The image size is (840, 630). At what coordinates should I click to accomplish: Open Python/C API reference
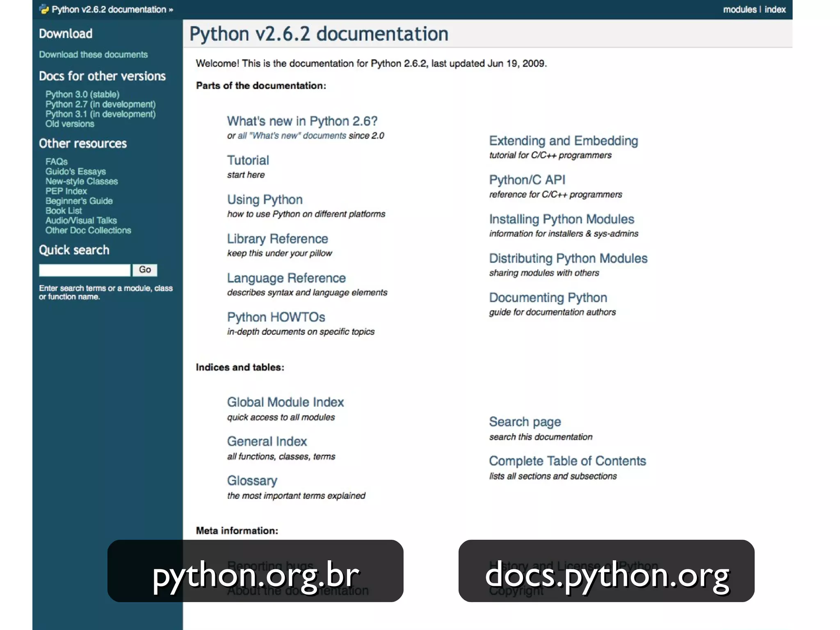527,180
